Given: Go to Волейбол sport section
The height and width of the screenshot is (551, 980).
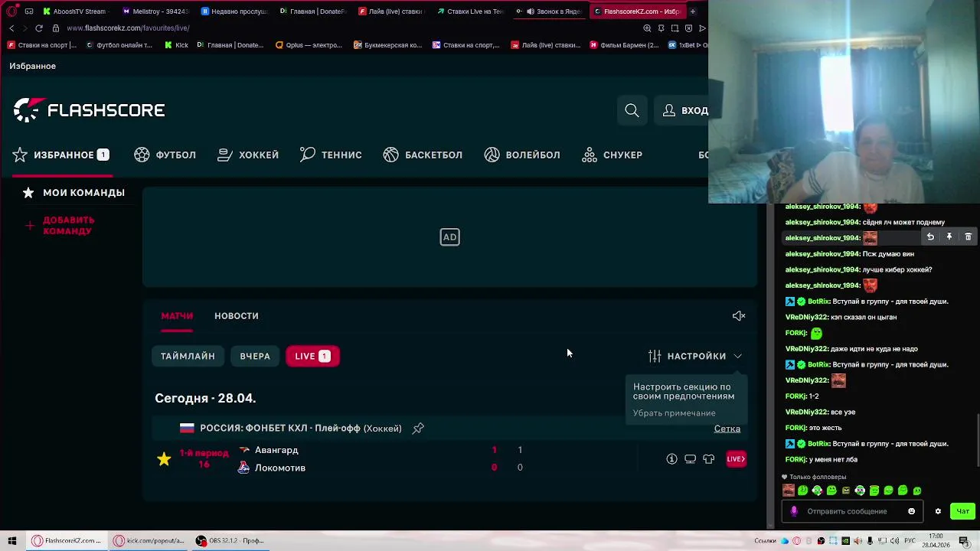Looking at the screenshot, I should (522, 155).
